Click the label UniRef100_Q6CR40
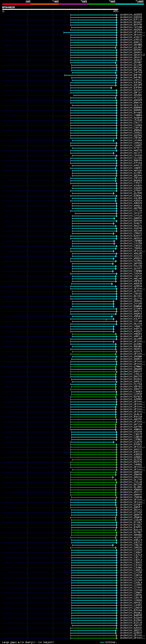Image resolution: width=146 pixels, height=644 pixels. click(131, 175)
